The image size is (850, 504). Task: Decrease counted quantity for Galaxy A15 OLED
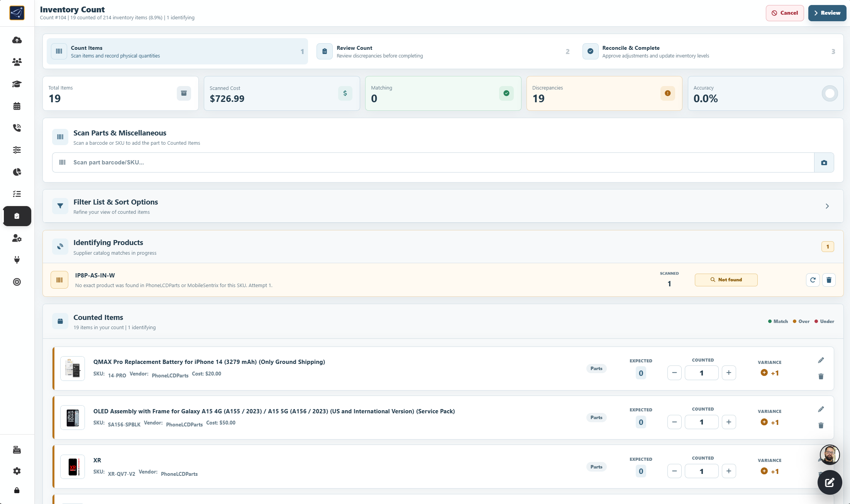click(674, 422)
